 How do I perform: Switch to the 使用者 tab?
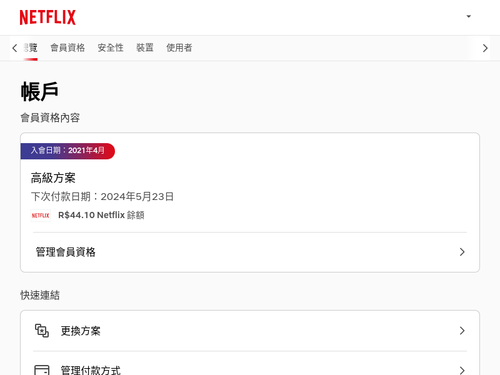tap(179, 48)
